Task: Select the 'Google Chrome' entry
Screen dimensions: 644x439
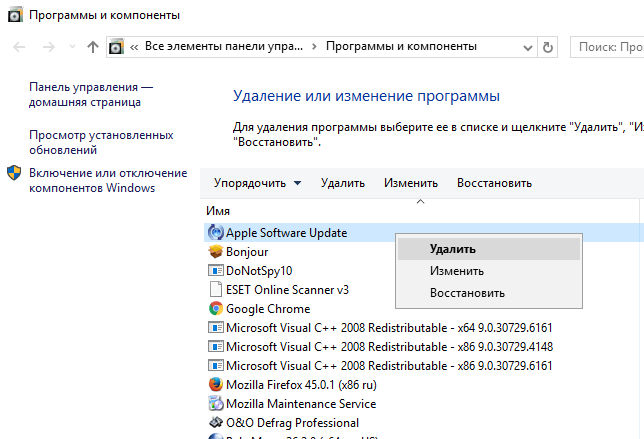Action: click(x=268, y=309)
